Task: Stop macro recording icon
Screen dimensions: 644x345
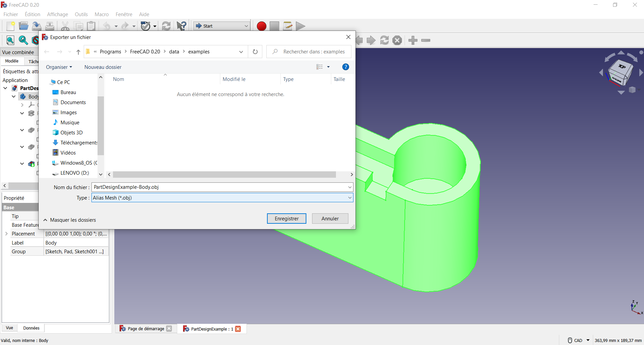Action: (x=274, y=26)
